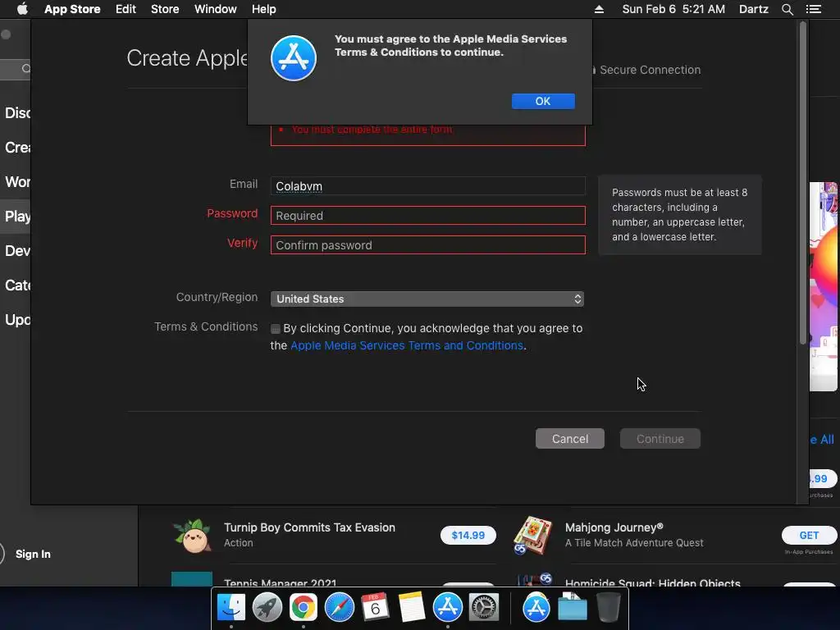The image size is (840, 630).
Task: Open the Turnip Boy Commits Tax Evasion icon
Action: point(192,536)
